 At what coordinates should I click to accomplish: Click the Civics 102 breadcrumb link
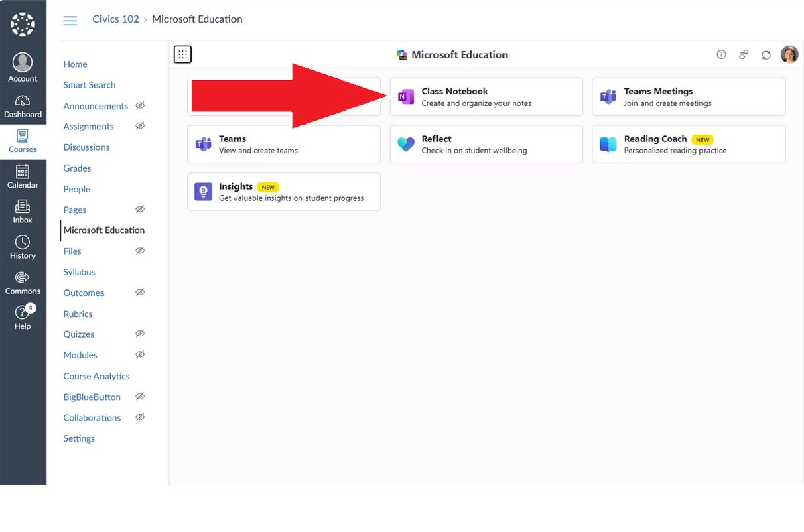coord(116,19)
